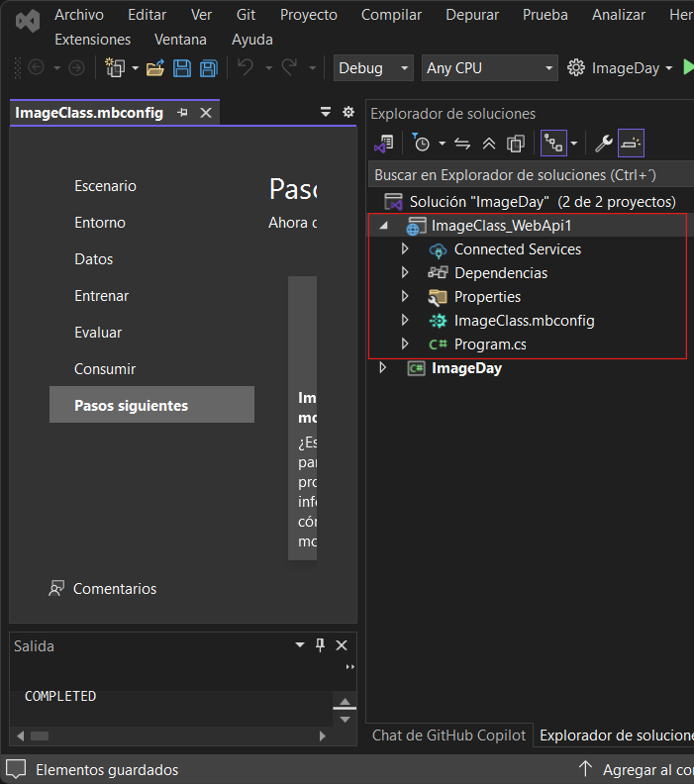Open the model builder tab settings gear
Viewport: 694px width, 784px height.
pos(348,112)
